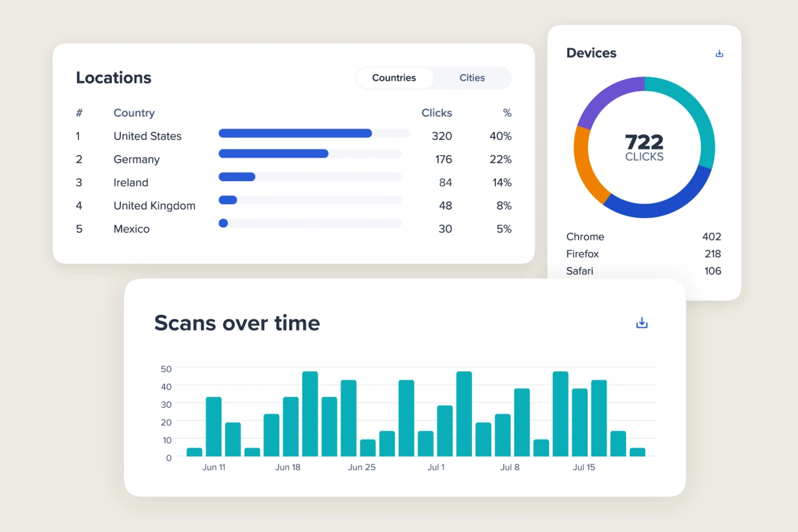
Task: Click the United Kingdom country entry
Action: click(x=155, y=205)
